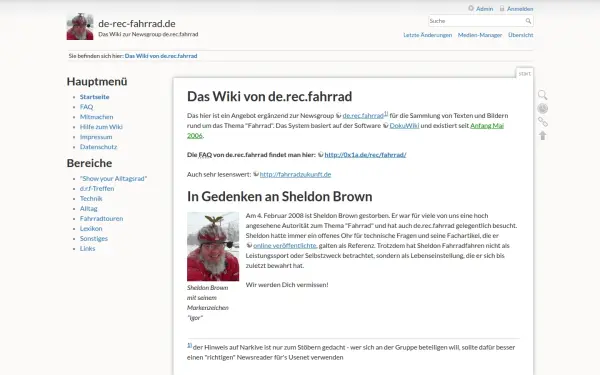Open the Lexikon section link
600x375 pixels.
click(x=91, y=228)
